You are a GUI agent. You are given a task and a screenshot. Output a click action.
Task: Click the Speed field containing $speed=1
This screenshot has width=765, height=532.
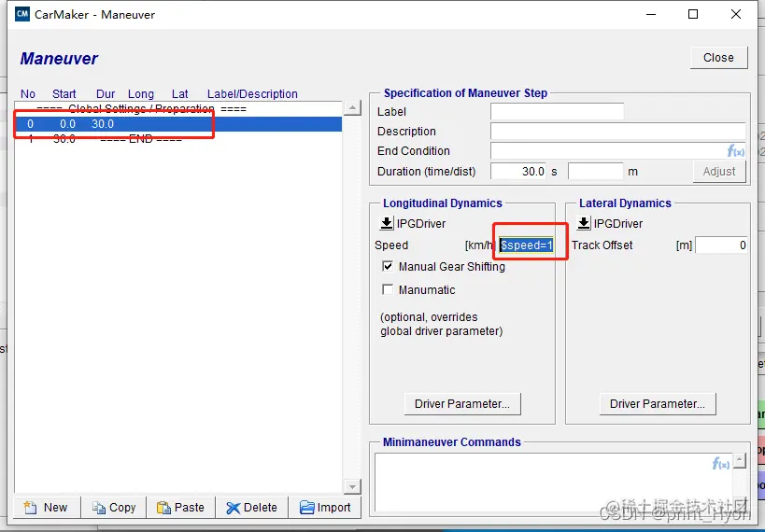(526, 245)
